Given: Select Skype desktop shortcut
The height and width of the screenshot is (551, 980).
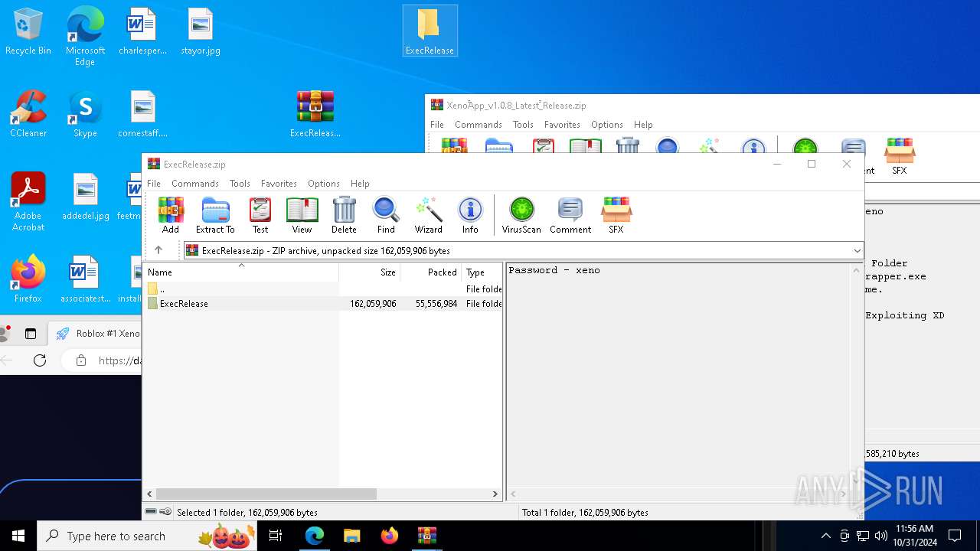Looking at the screenshot, I should [85, 115].
